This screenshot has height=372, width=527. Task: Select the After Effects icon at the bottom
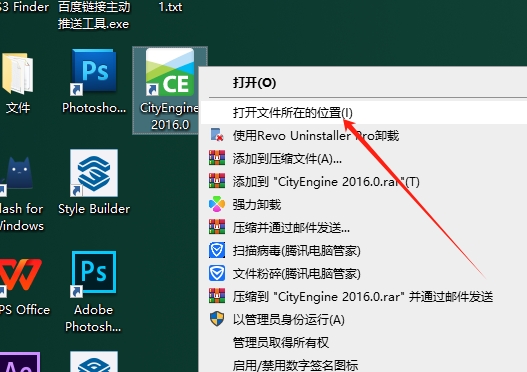20,362
